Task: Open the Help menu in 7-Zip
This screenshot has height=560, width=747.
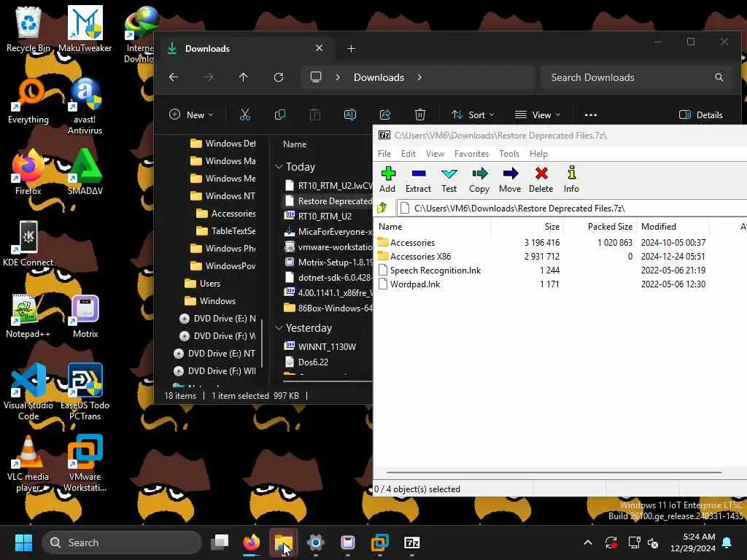Action: tap(539, 154)
